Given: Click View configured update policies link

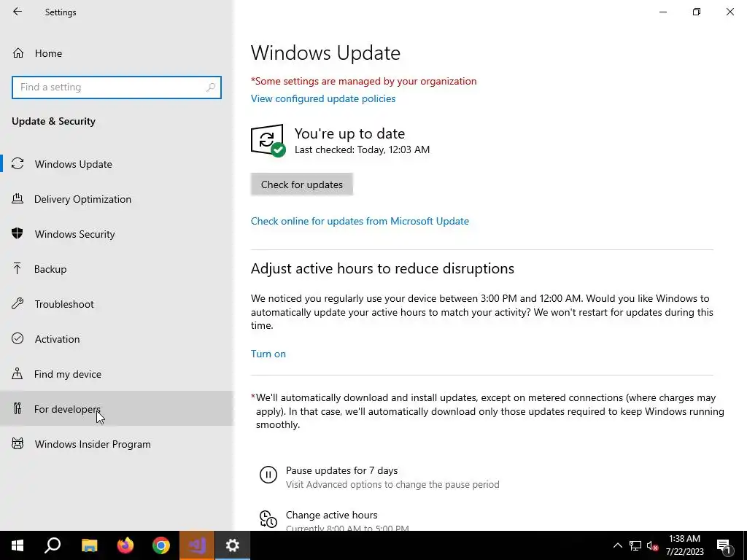Looking at the screenshot, I should (323, 98).
